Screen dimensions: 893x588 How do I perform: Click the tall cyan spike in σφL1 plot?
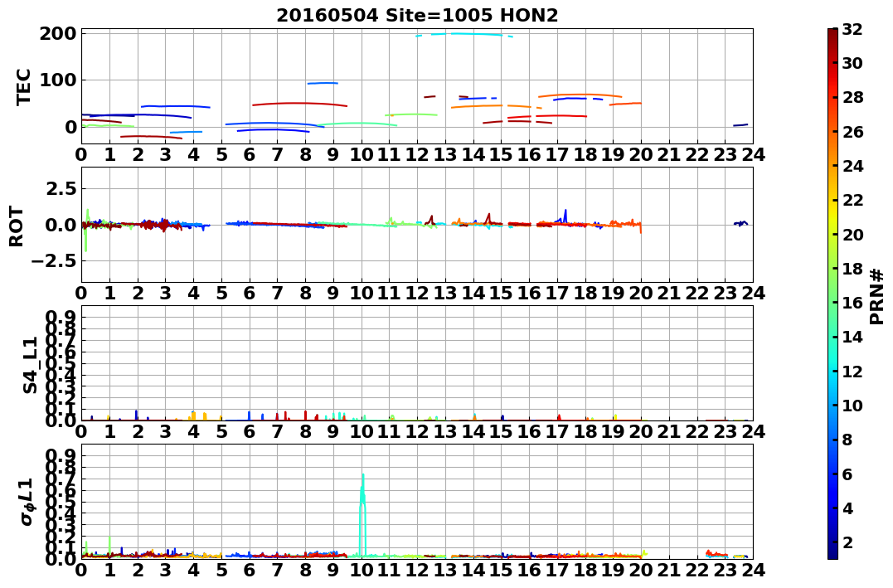pyautogui.click(x=362, y=514)
